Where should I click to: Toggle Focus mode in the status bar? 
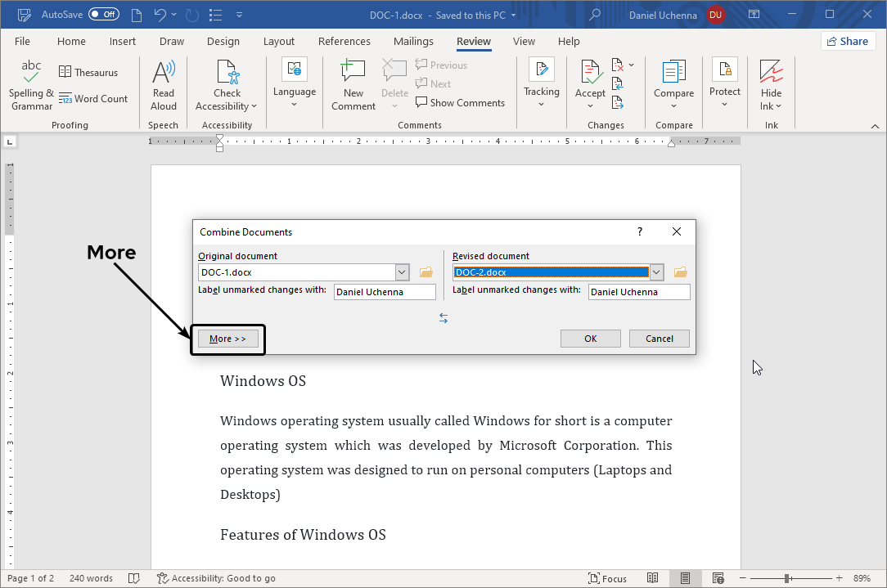pyautogui.click(x=608, y=578)
